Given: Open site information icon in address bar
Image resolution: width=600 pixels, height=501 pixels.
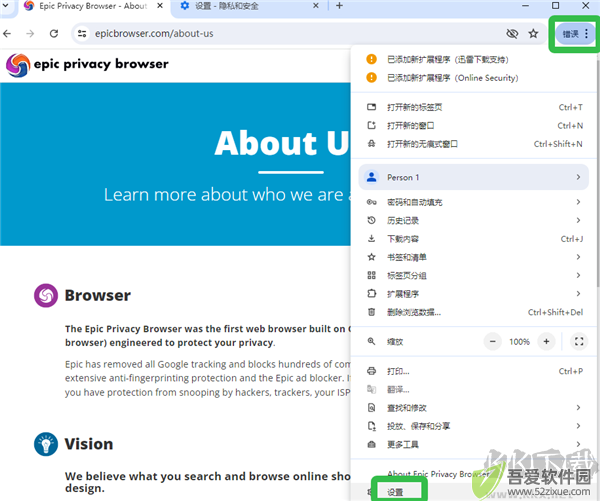Looking at the screenshot, I should [x=82, y=34].
